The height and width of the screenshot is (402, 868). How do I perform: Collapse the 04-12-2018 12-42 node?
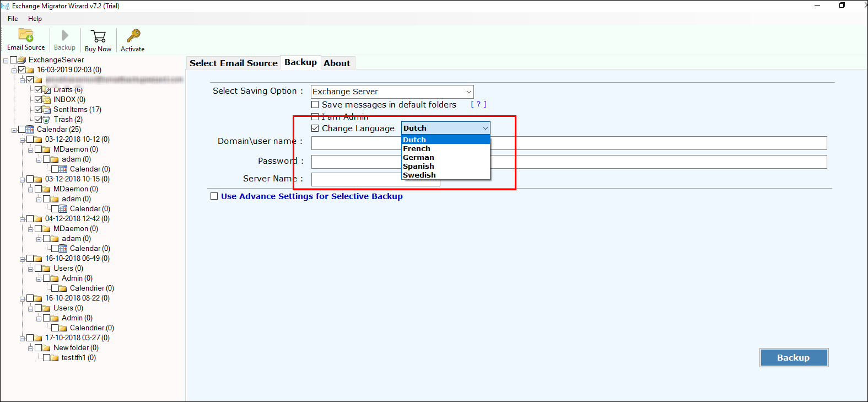[23, 219]
